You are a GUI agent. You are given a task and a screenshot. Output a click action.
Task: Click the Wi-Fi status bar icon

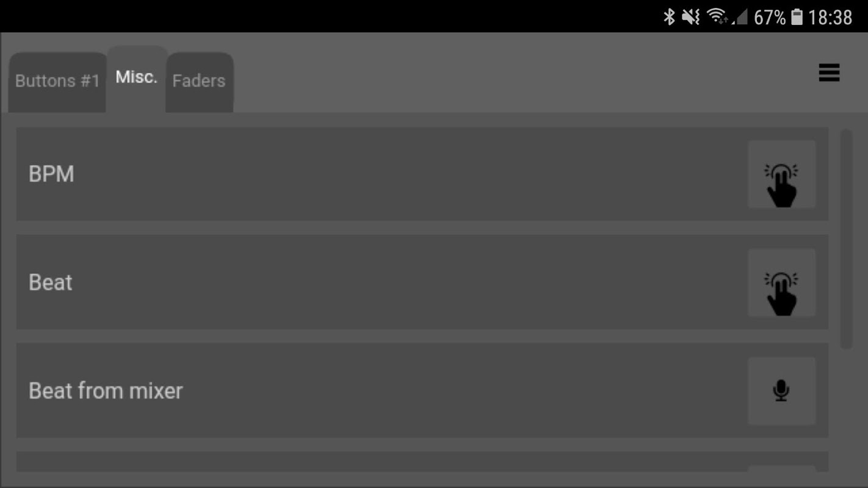click(717, 16)
